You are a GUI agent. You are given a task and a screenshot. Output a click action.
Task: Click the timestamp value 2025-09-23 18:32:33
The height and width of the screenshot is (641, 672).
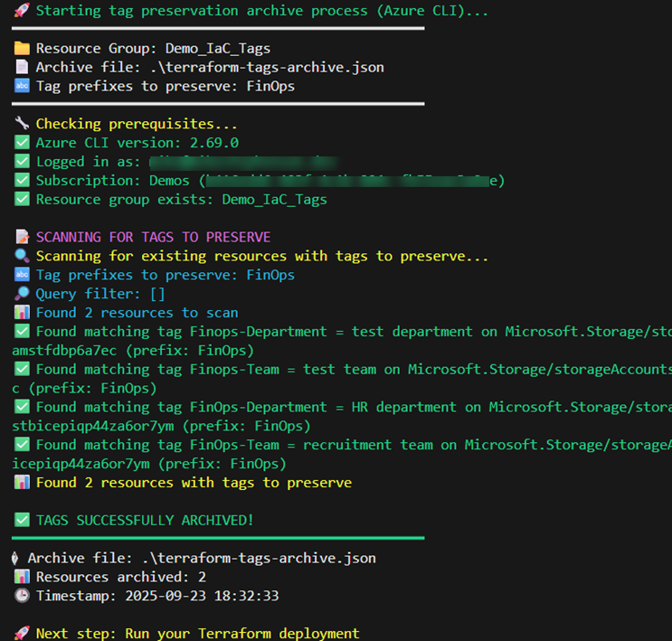201,596
